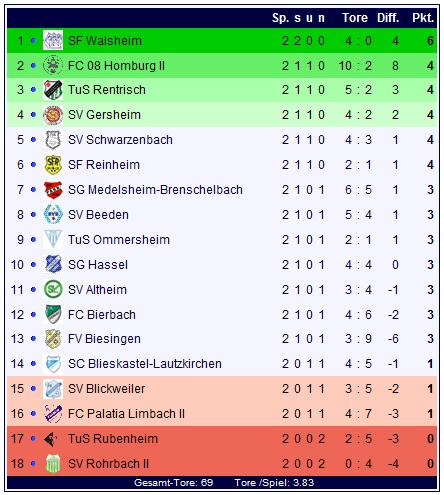444x495 pixels.
Task: Click the SF Reinheim yellow crest
Action: click(x=53, y=165)
